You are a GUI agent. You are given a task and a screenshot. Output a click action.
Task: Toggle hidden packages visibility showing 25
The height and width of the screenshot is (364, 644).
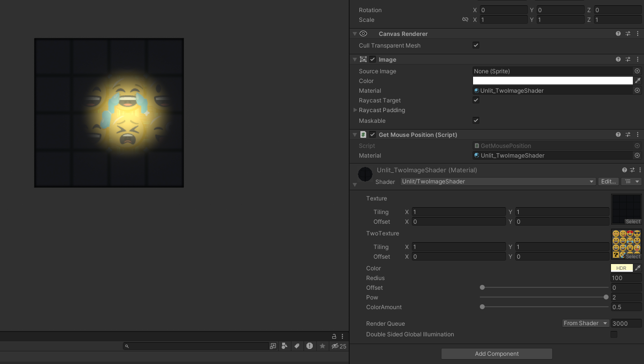339,346
